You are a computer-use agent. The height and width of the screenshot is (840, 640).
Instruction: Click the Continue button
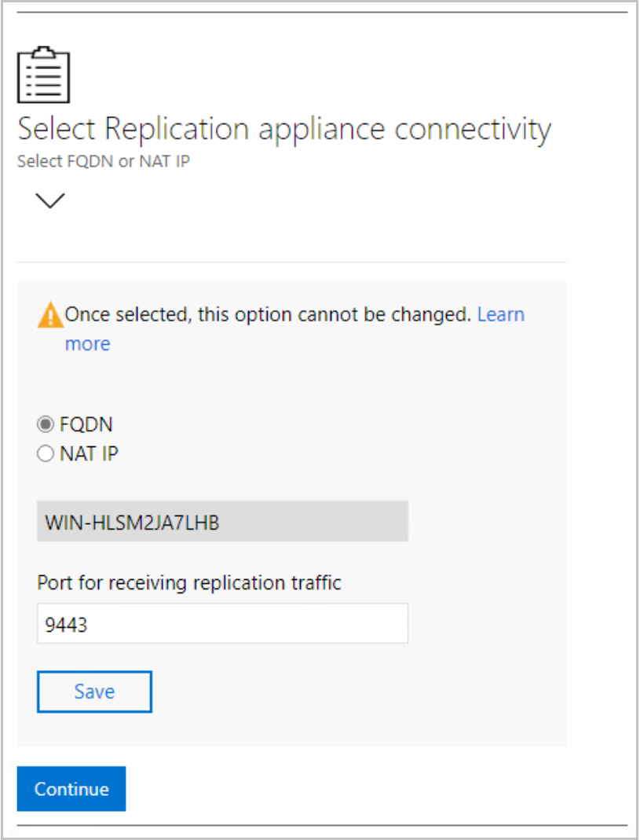pyautogui.click(x=71, y=788)
